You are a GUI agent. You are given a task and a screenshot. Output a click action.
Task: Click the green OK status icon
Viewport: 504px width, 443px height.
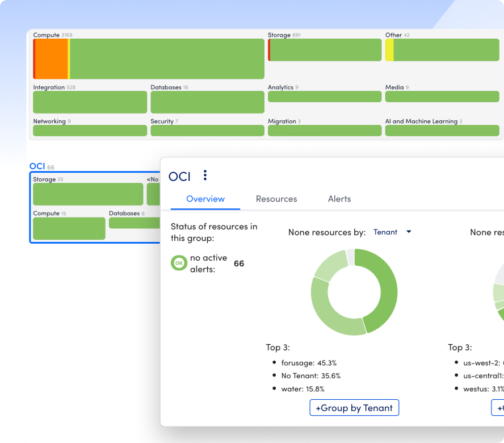coord(179,263)
